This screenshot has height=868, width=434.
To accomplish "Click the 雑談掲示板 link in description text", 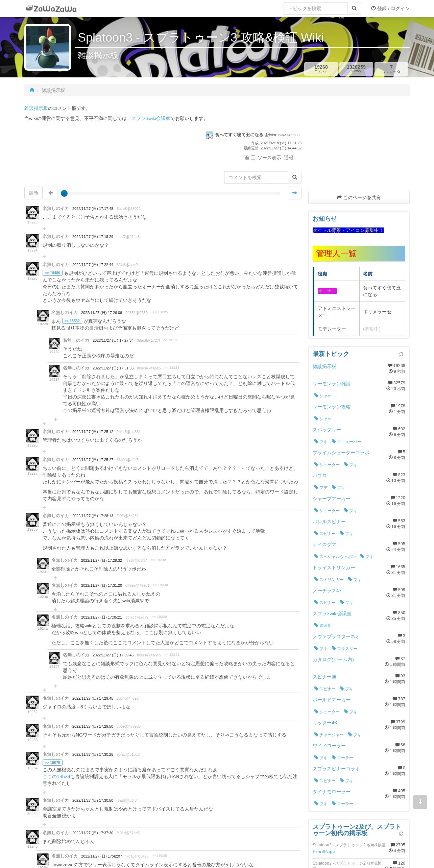I will [x=36, y=108].
